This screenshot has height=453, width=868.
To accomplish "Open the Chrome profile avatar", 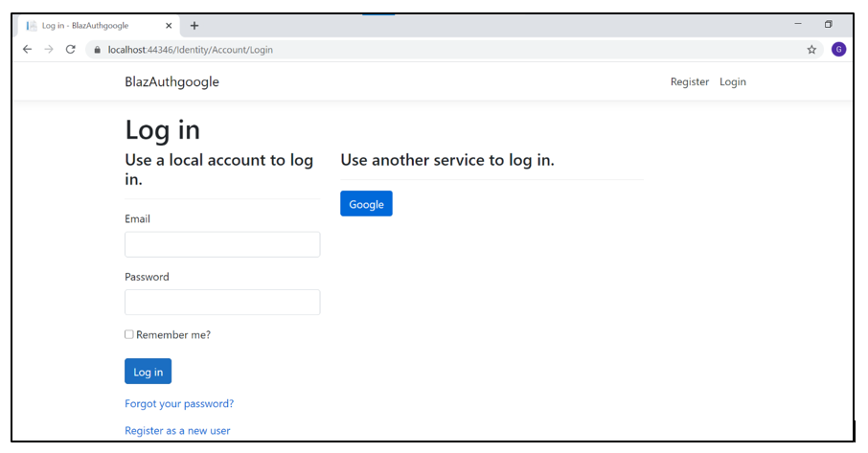I will coord(838,50).
